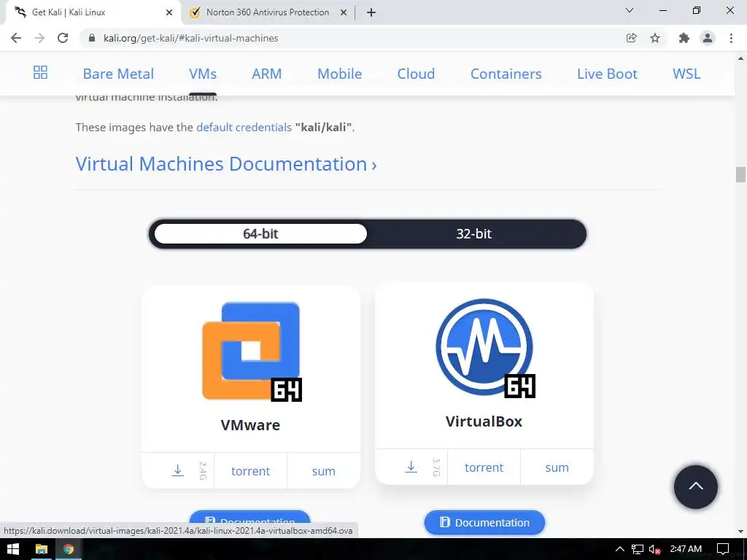The height and width of the screenshot is (560, 747).
Task: Go to Live Boot section
Action: (607, 74)
